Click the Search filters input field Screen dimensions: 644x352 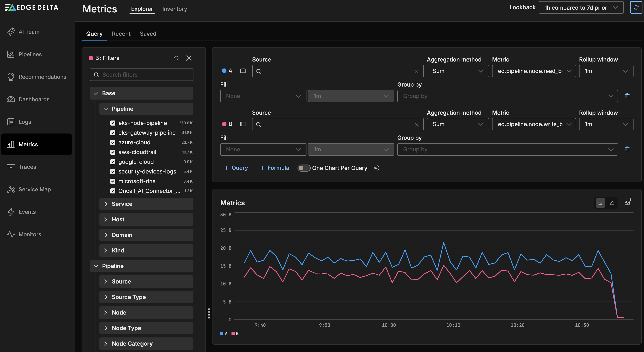(142, 75)
